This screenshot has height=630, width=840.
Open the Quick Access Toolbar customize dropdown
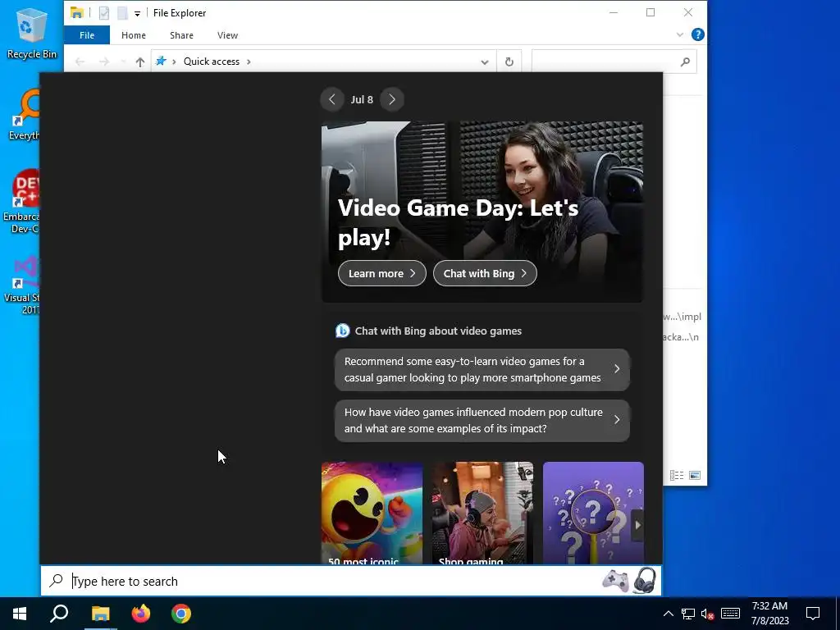(x=137, y=13)
